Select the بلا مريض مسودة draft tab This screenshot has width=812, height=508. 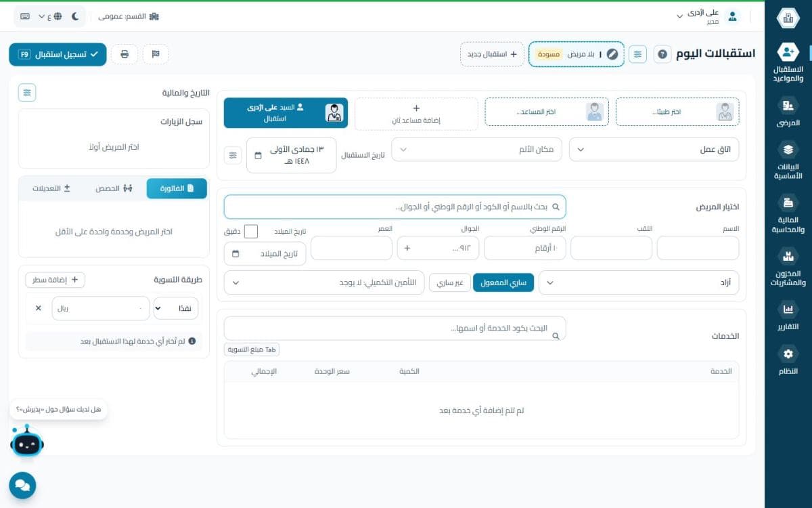point(576,54)
